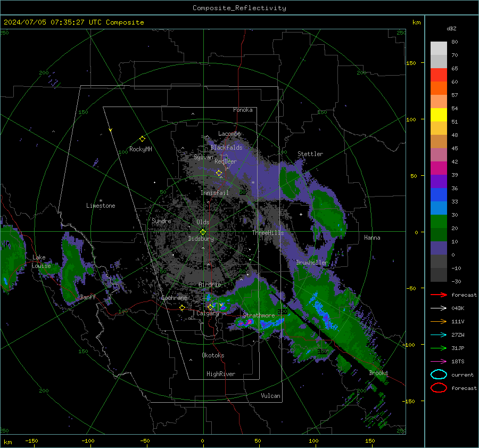Click the yellow diamond marker below Cochrane
This screenshot has height=448, width=479.
pos(183,307)
